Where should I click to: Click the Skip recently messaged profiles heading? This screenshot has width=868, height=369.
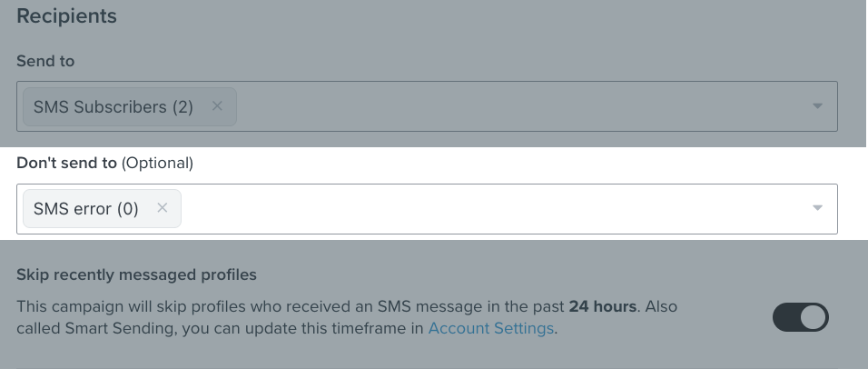[136, 274]
